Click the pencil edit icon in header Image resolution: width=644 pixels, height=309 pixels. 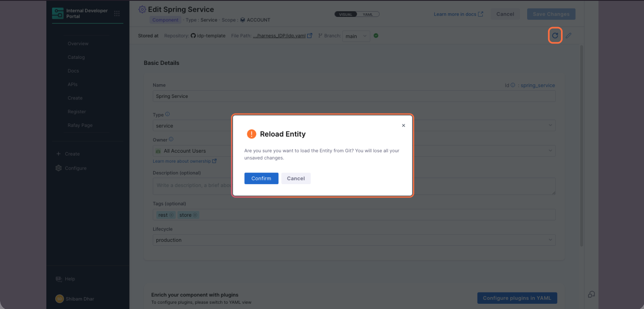(568, 35)
